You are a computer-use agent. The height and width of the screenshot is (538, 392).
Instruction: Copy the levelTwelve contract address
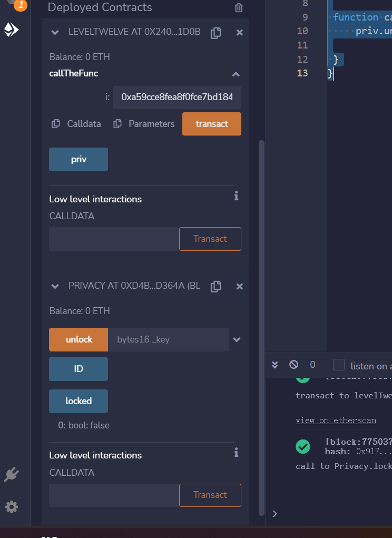tap(215, 32)
